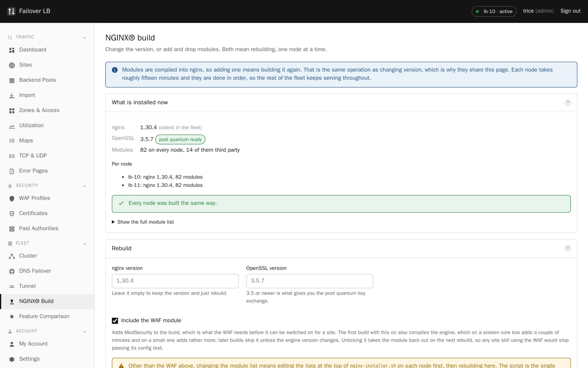Open the Tunnel page
This screenshot has height=368, width=588.
47,286
